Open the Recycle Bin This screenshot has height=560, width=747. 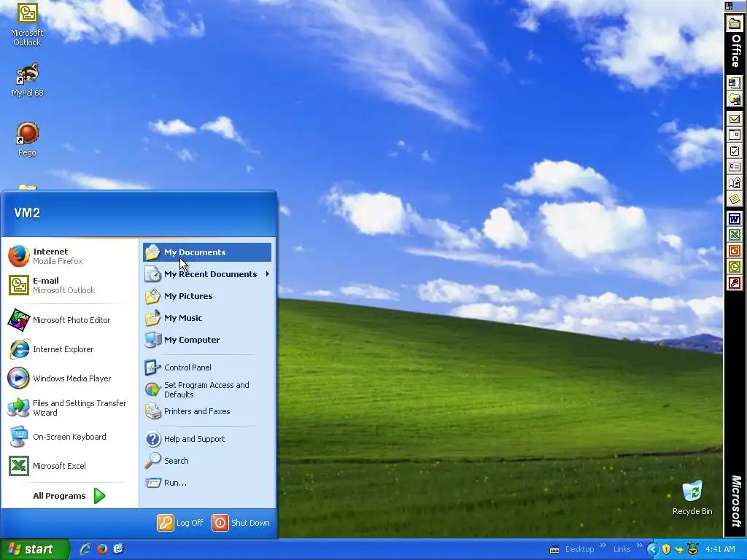coord(692,497)
